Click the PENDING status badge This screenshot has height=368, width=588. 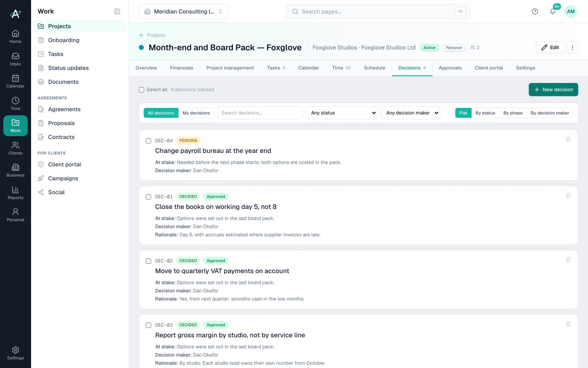[188, 141]
